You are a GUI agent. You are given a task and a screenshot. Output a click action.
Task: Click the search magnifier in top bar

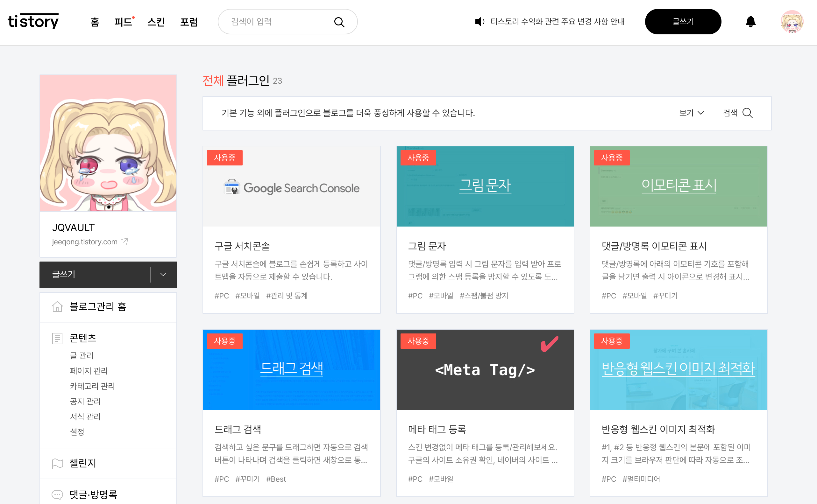coord(339,22)
